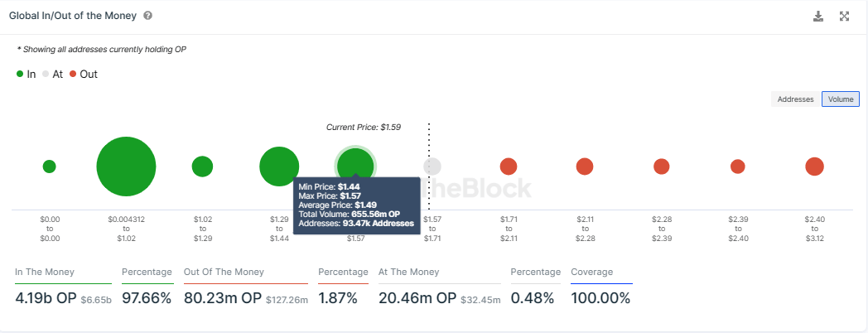This screenshot has height=333, width=868.
Task: Click the largest green bubble for $0.004312–$1.02
Action: 126,166
